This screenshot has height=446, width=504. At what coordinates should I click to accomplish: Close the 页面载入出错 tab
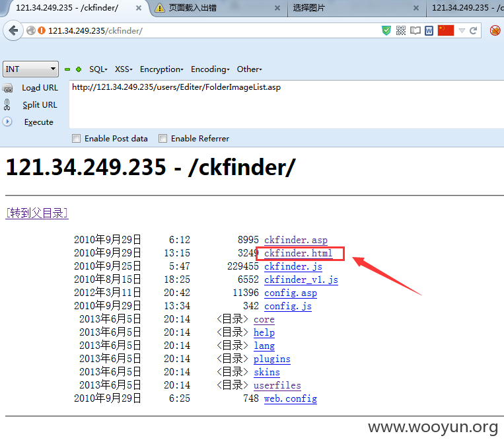coord(277,8)
